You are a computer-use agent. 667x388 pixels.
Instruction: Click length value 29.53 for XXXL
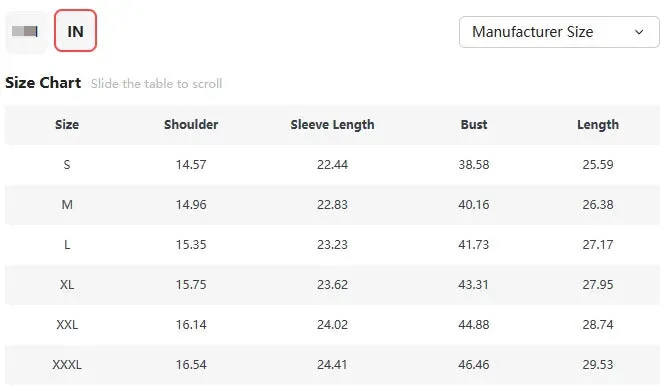tap(598, 365)
